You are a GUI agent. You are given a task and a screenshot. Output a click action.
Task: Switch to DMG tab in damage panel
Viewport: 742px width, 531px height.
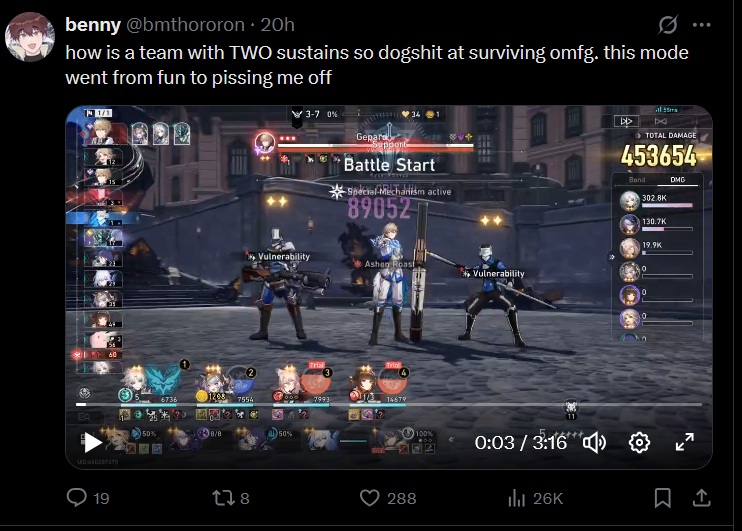(677, 179)
